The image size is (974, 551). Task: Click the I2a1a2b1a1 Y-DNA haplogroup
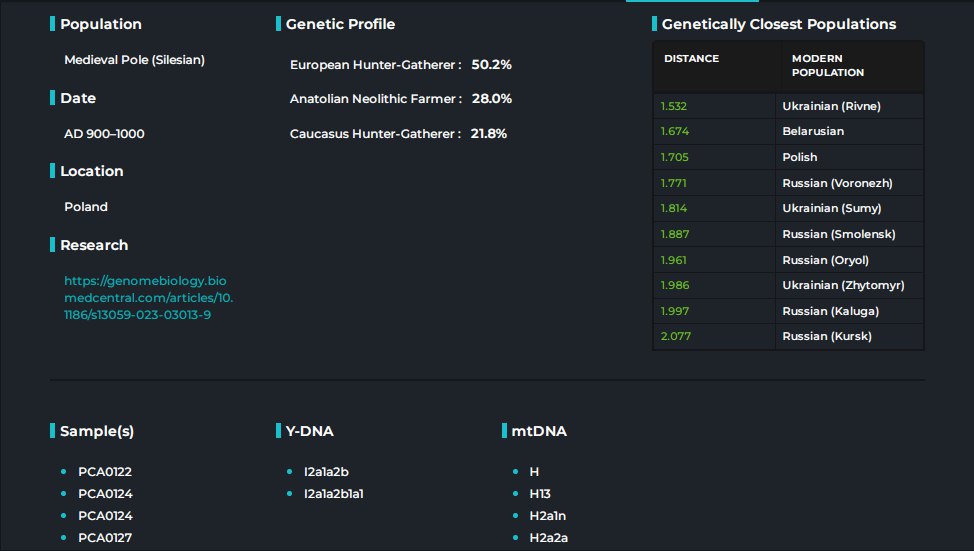334,494
